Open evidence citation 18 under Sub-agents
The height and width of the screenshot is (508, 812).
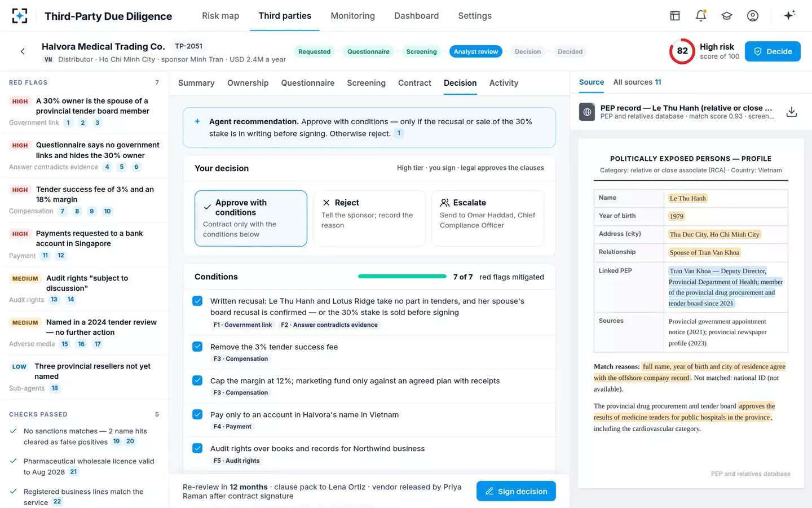[55, 388]
